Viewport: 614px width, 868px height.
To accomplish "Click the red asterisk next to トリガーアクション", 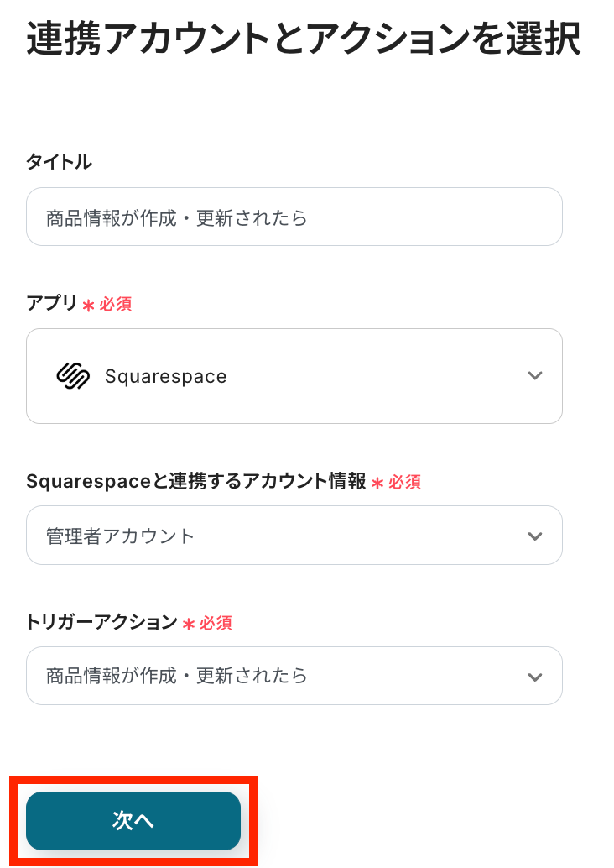I will pyautogui.click(x=189, y=624).
